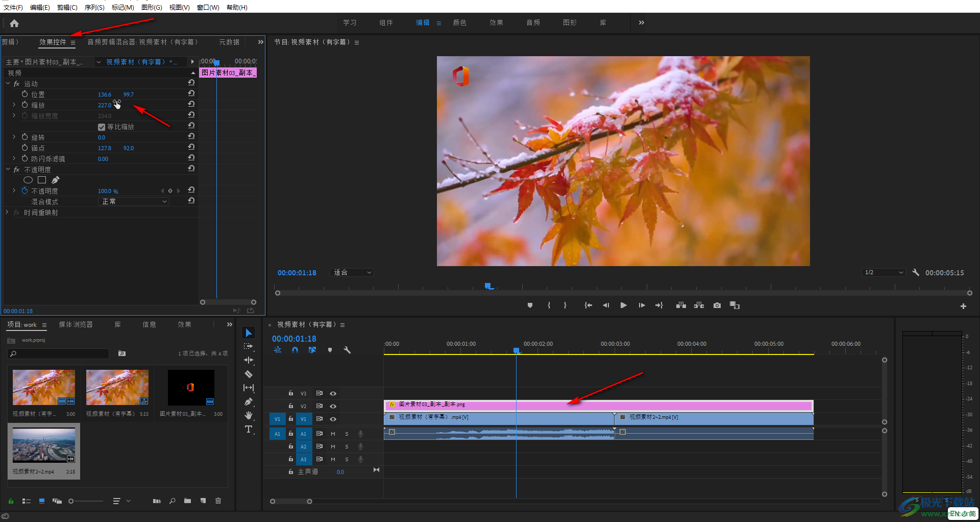Click the Add Marker button in monitor
The image size is (980, 522).
point(530,305)
